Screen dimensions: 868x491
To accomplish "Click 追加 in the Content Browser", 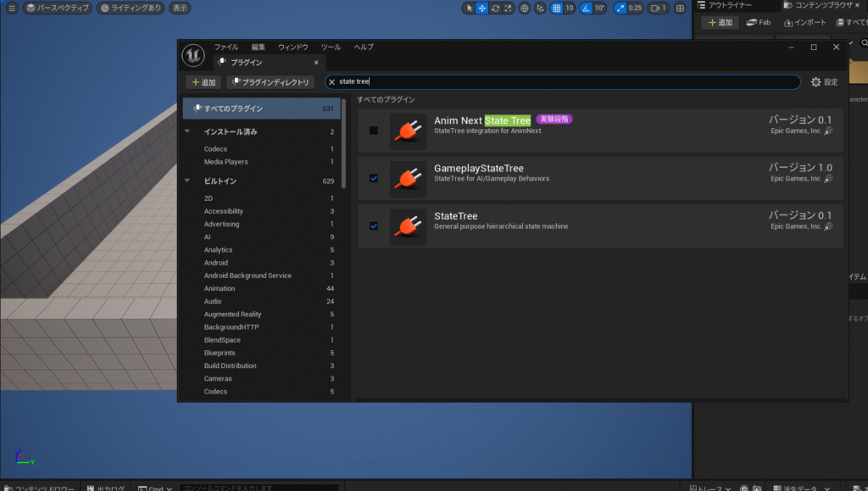I will click(x=721, y=23).
